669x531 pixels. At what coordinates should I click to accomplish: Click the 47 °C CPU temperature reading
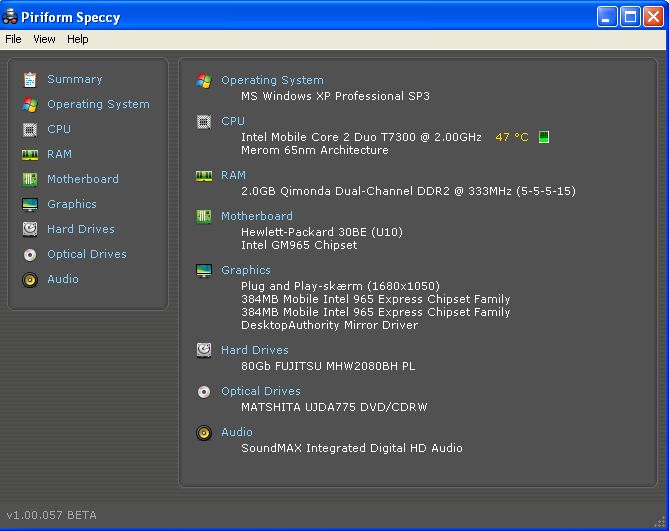click(x=511, y=137)
